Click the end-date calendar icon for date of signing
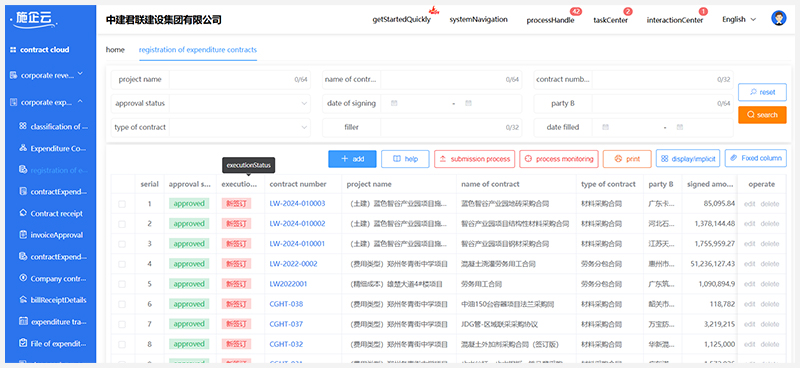Viewport: 800px width, 368px height. pos(468,103)
